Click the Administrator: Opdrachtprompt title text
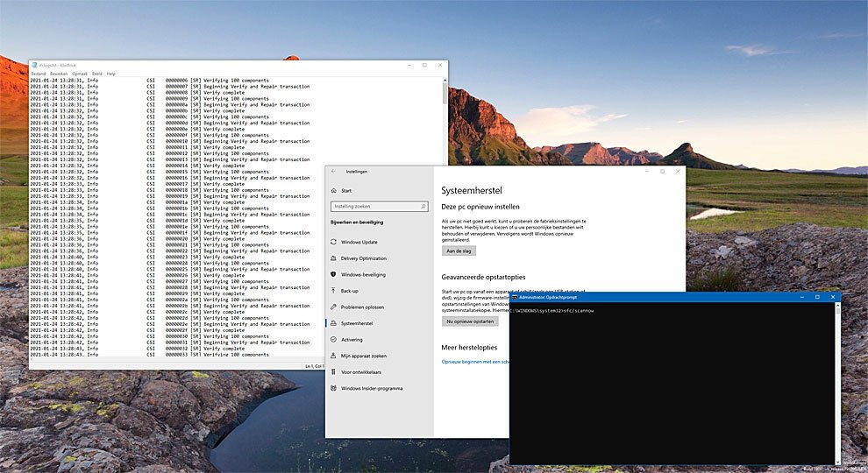 pos(548,297)
